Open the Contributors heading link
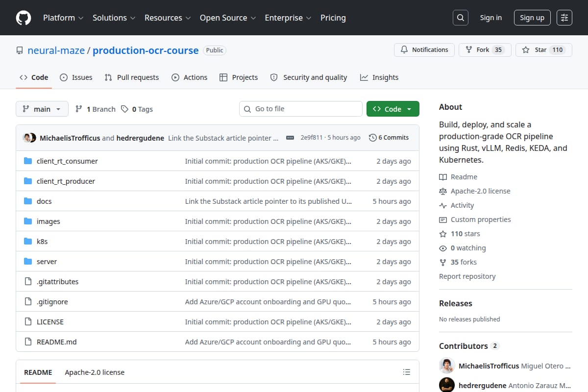This screenshot has height=392, width=588. tap(468, 346)
